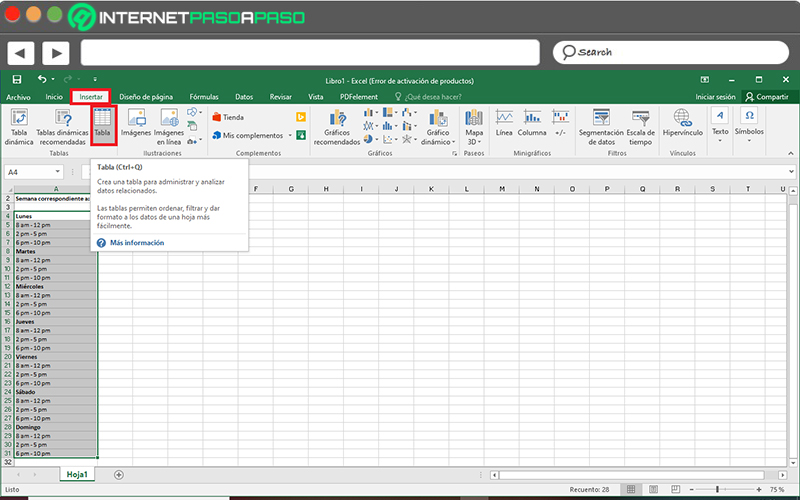The height and width of the screenshot is (500, 800).
Task: Click Iniciar sesión
Action: (x=715, y=96)
